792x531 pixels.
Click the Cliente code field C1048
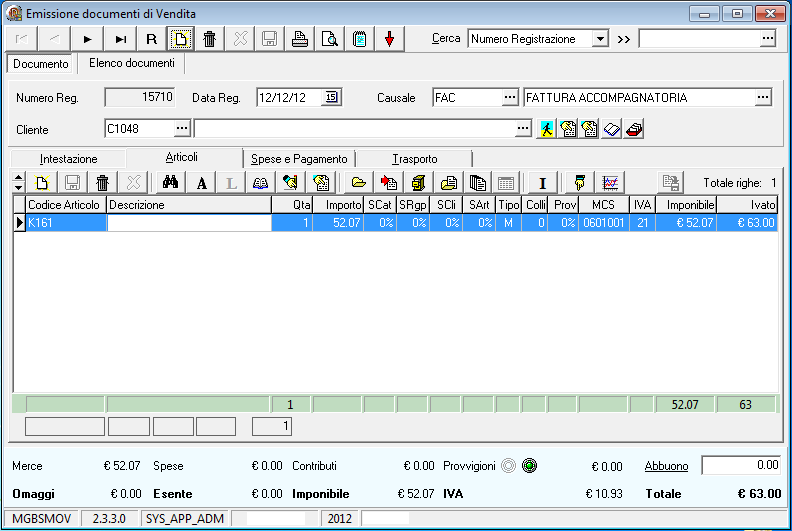click(x=139, y=129)
